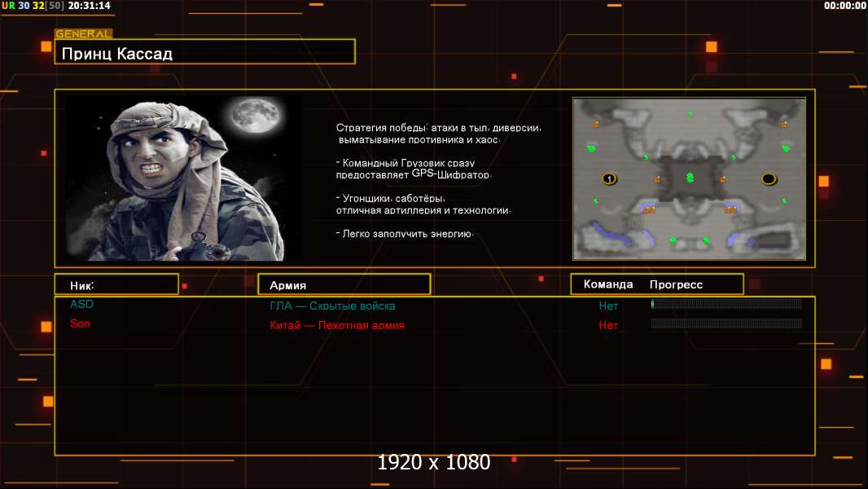Click 'ГЛА — Скрытые войска' army entry

click(332, 306)
